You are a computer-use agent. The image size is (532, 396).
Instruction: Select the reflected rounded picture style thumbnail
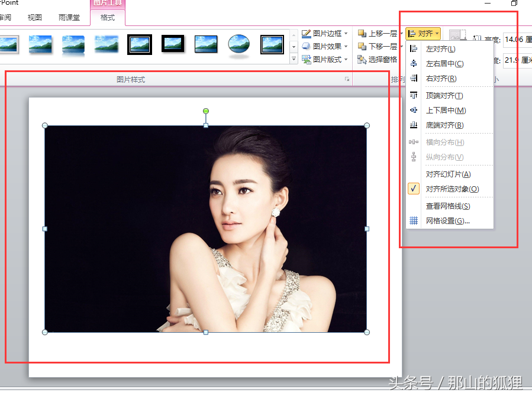(73, 45)
